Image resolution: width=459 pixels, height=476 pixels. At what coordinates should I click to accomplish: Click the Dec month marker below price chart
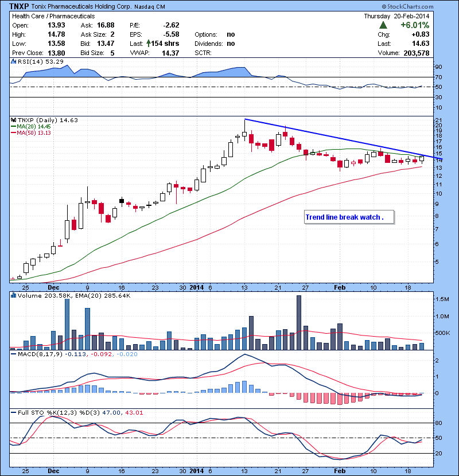(53, 287)
